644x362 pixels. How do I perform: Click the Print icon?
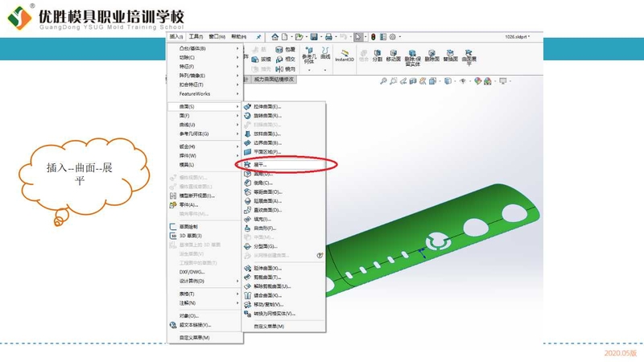(x=328, y=37)
